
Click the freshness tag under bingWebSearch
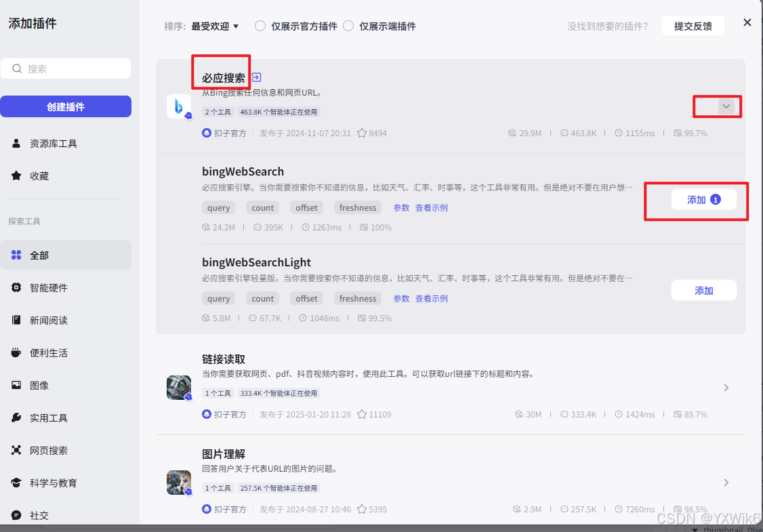(x=358, y=208)
